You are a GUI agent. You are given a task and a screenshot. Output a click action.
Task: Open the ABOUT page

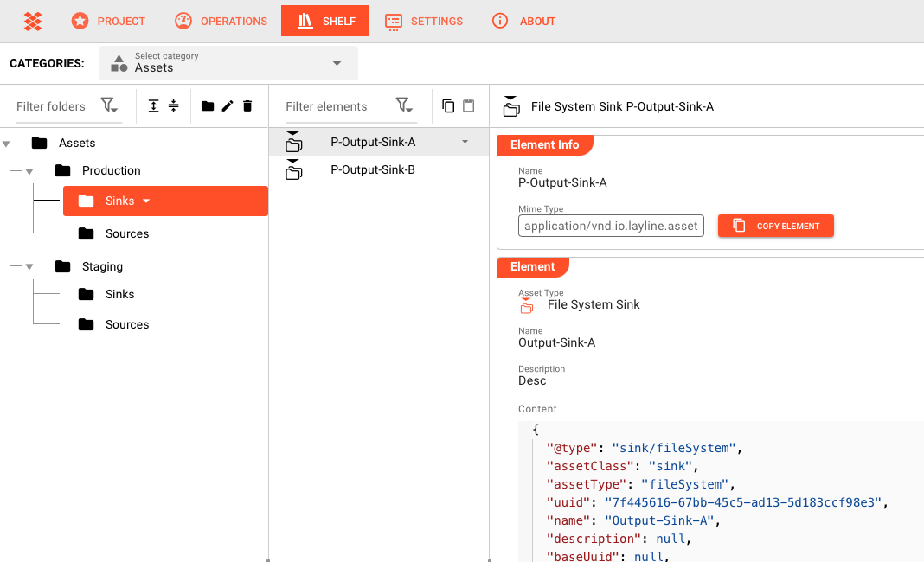coord(523,21)
